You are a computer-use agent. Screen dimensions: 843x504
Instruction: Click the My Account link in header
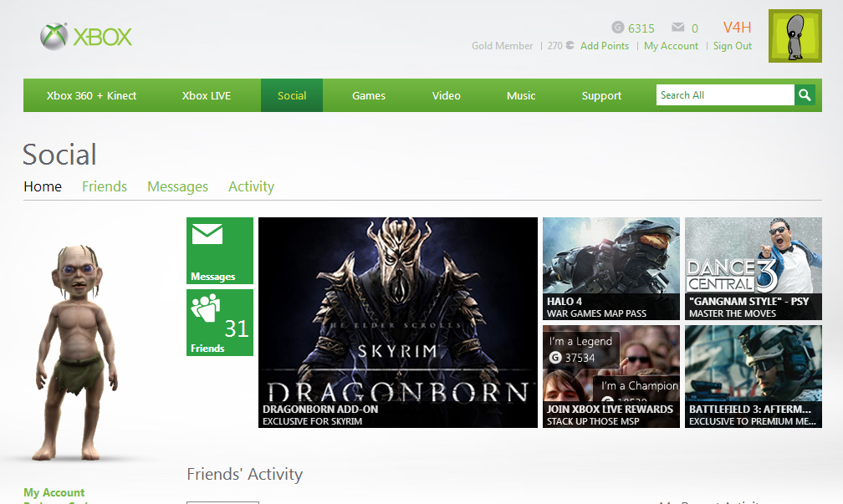coord(671,46)
